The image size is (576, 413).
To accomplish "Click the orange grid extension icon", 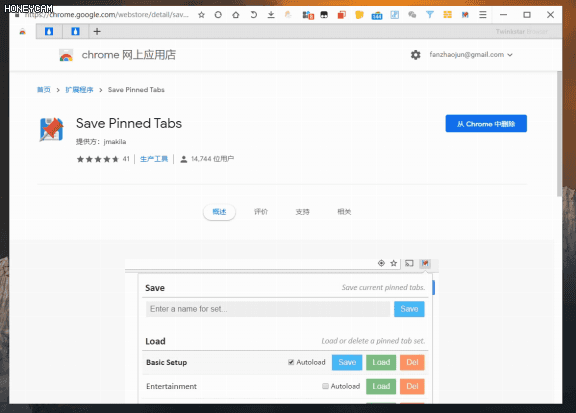I will [x=447, y=15].
